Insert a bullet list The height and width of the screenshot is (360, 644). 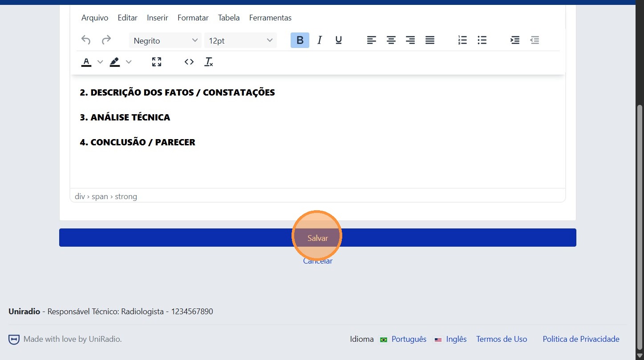[x=482, y=40]
